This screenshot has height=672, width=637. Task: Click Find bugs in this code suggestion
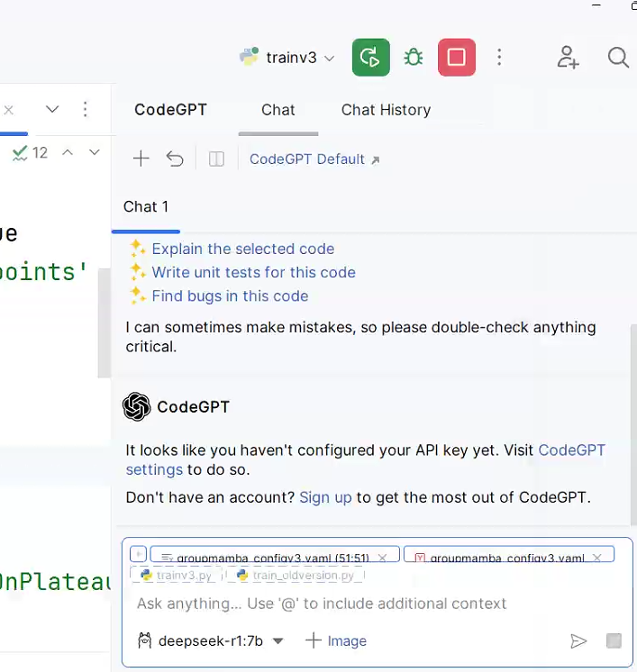coord(230,296)
